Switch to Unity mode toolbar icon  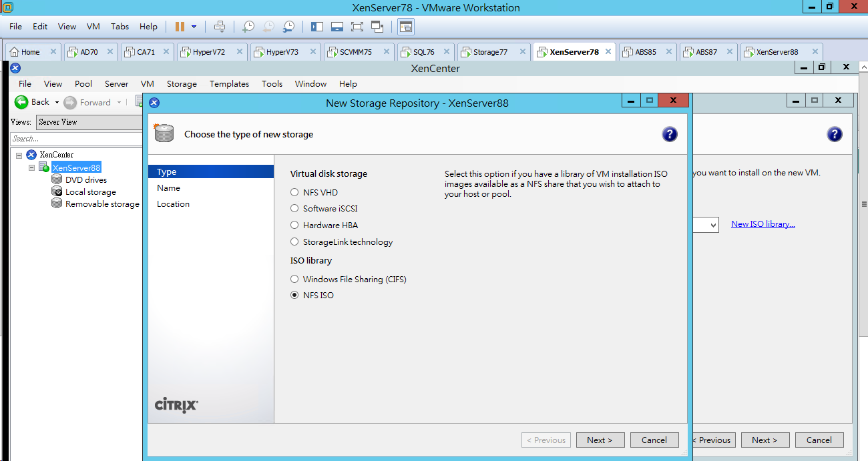click(x=377, y=27)
